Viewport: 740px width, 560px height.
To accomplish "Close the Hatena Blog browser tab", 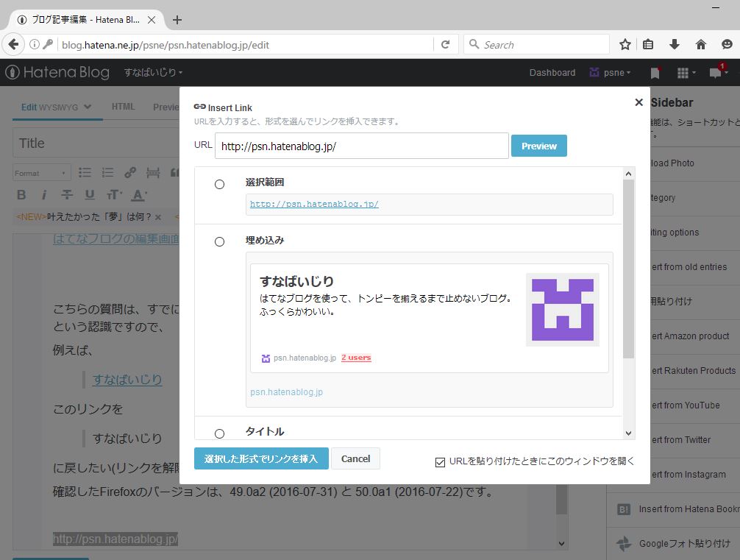I will tap(152, 20).
